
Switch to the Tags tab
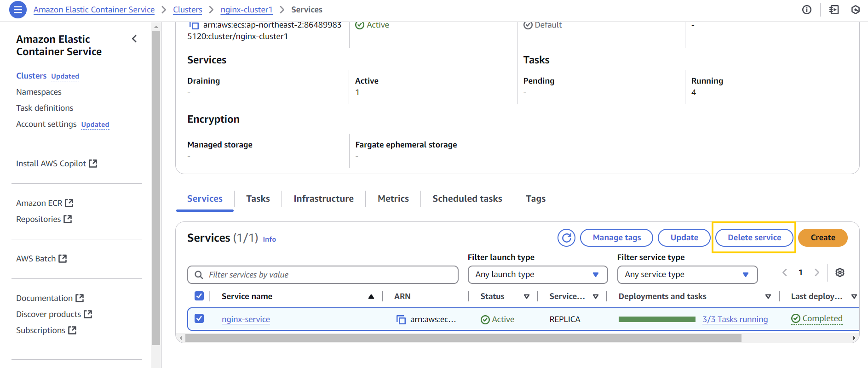536,199
